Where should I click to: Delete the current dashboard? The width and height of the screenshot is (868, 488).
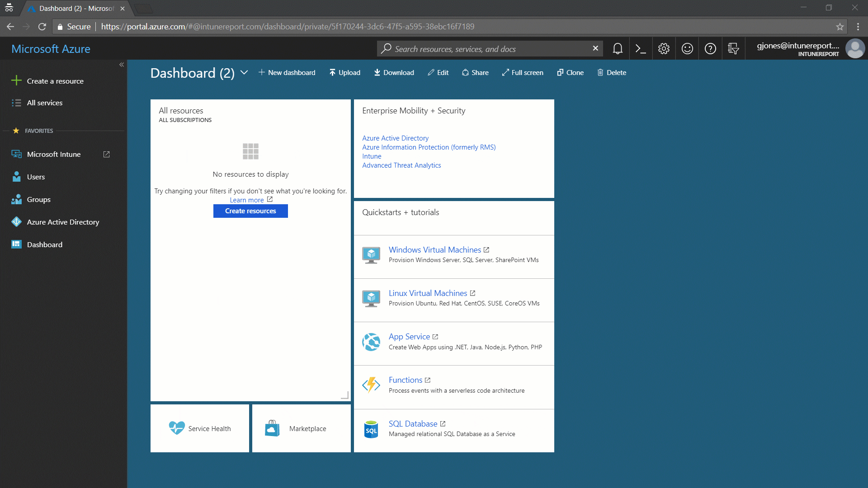(612, 72)
